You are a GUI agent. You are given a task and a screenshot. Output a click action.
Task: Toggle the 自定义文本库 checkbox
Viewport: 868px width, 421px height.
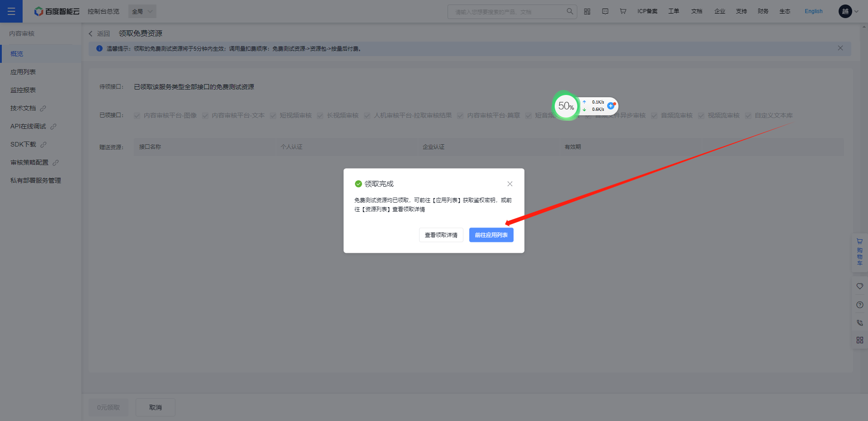point(748,116)
